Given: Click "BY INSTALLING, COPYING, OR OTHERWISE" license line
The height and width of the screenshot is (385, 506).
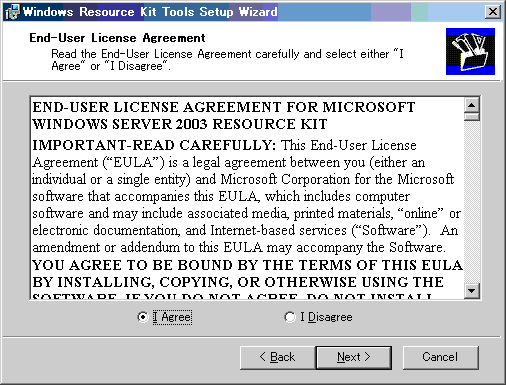Looking at the screenshot, I should pyautogui.click(x=238, y=282).
